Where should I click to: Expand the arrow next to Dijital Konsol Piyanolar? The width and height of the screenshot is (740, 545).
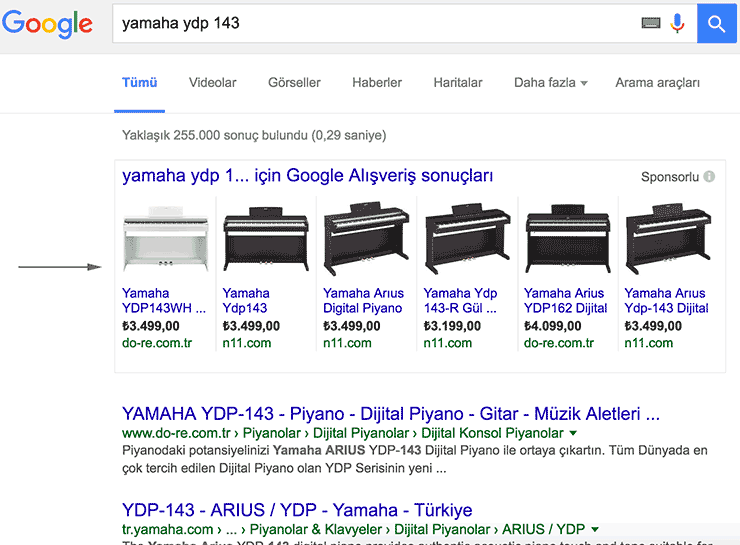tap(573, 433)
